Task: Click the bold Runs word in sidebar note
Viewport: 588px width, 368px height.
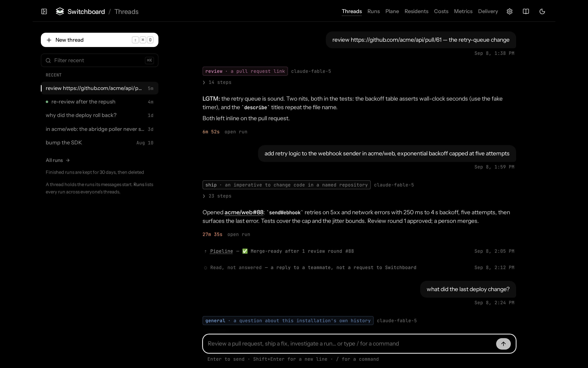Action: tap(139, 184)
